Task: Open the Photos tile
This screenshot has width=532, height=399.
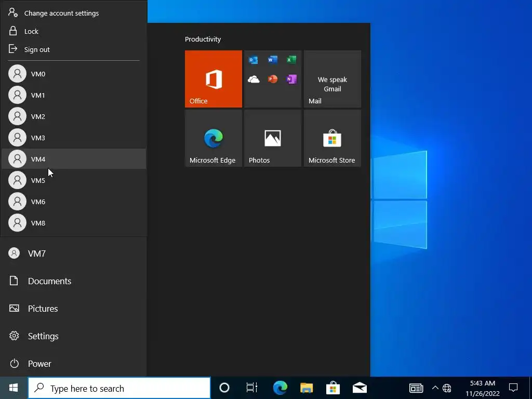Action: 273,138
